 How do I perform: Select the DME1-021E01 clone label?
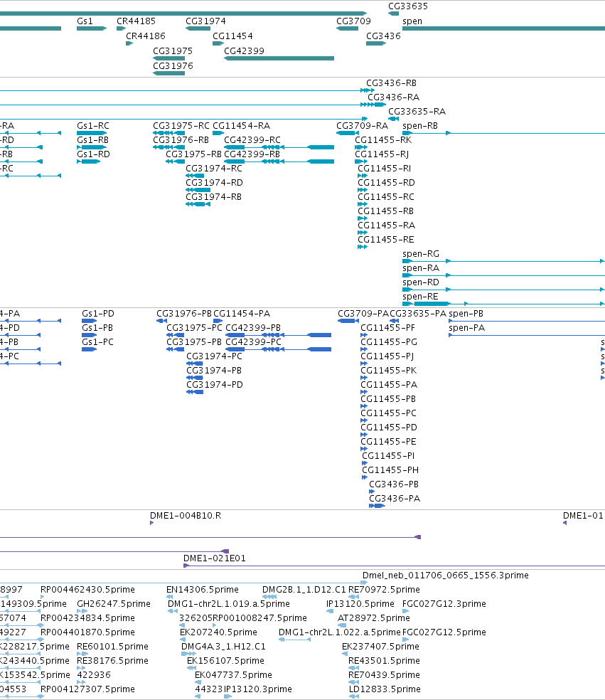click(x=215, y=558)
